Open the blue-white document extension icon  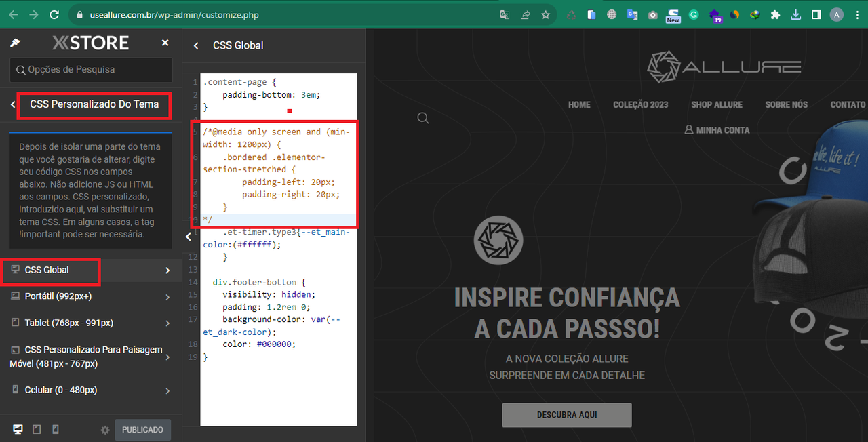pyautogui.click(x=591, y=14)
